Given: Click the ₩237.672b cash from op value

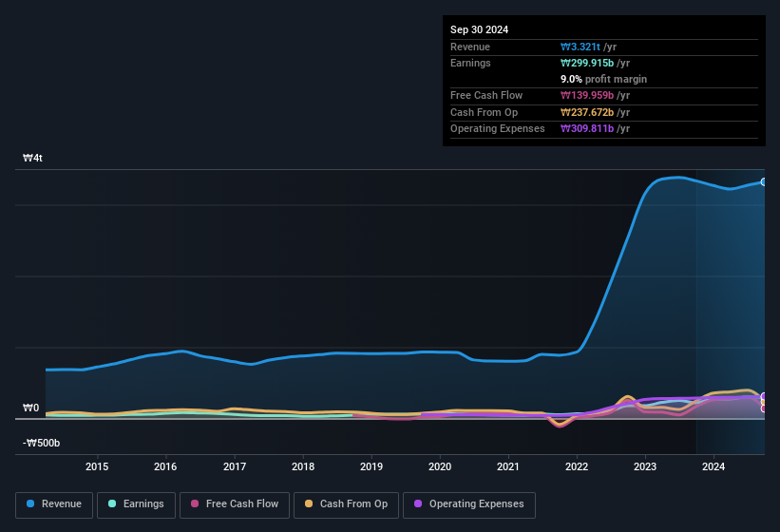Looking at the screenshot, I should 587,112.
